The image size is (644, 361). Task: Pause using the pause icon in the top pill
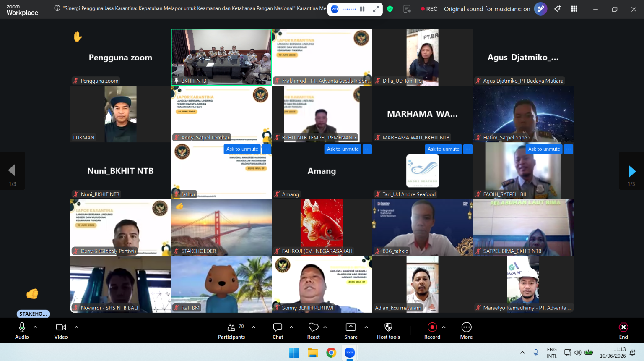(x=362, y=9)
